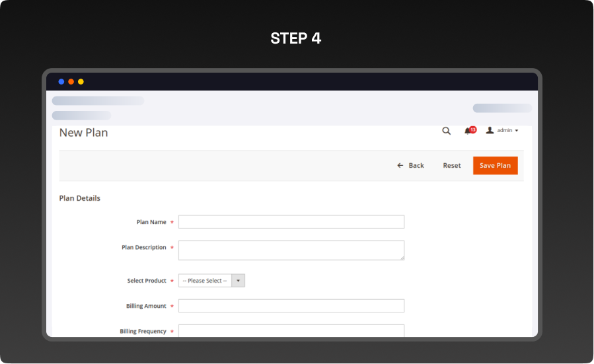Click the Plan Details section heading
The width and height of the screenshot is (594, 364).
tap(80, 198)
